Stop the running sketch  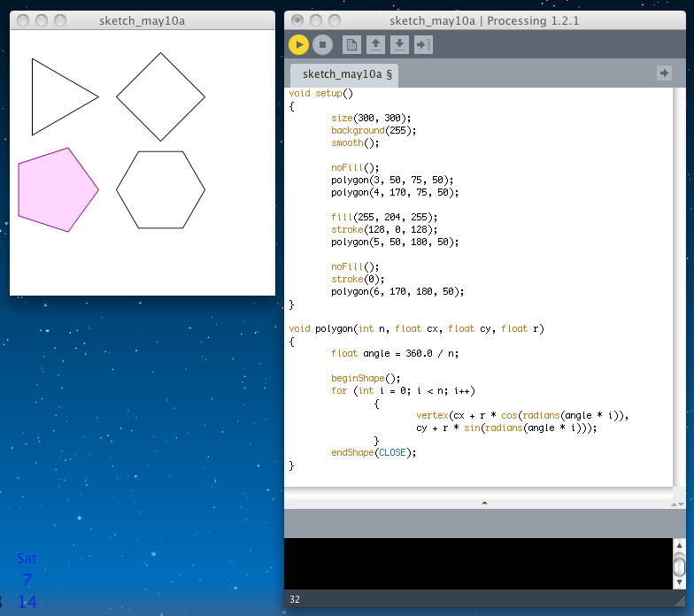(322, 44)
